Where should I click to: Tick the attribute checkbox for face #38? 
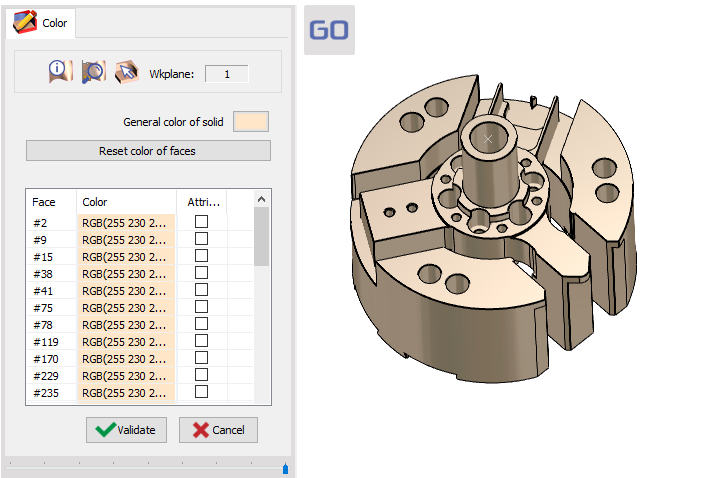tap(201, 273)
